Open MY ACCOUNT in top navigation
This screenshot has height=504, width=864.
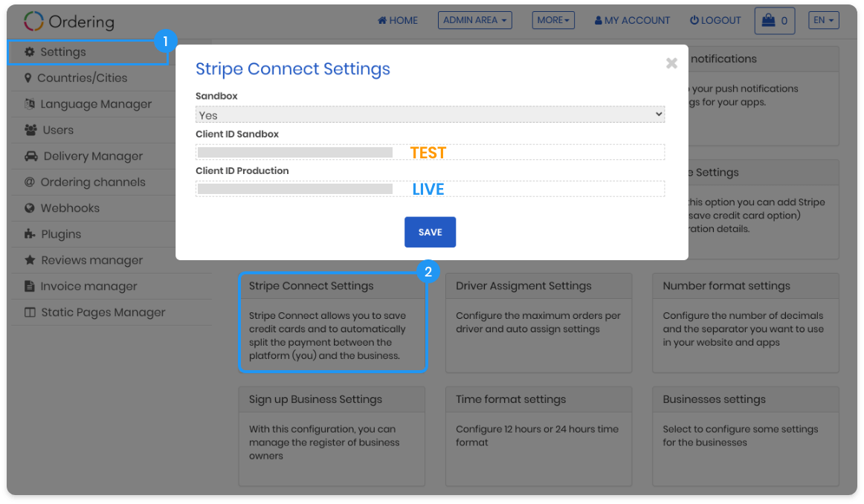click(632, 20)
